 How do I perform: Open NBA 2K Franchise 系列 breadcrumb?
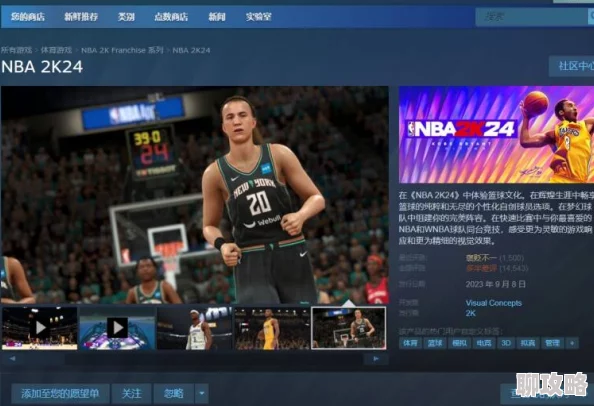tap(122, 50)
